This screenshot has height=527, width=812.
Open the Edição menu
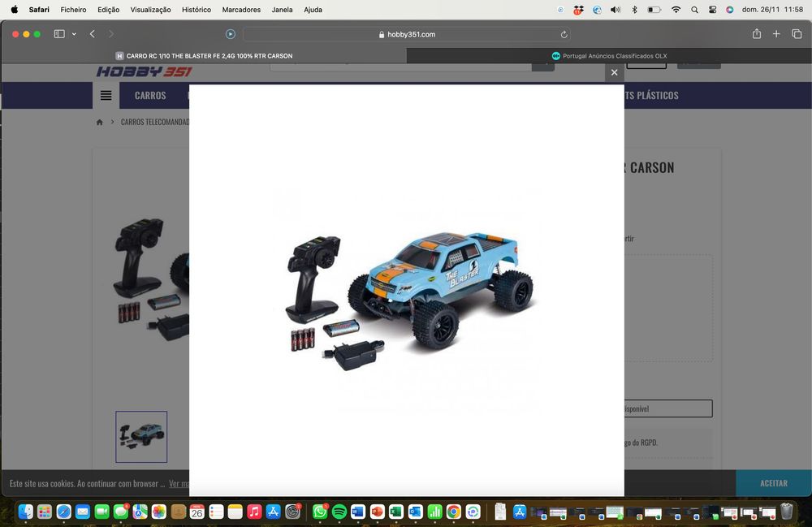(x=108, y=9)
